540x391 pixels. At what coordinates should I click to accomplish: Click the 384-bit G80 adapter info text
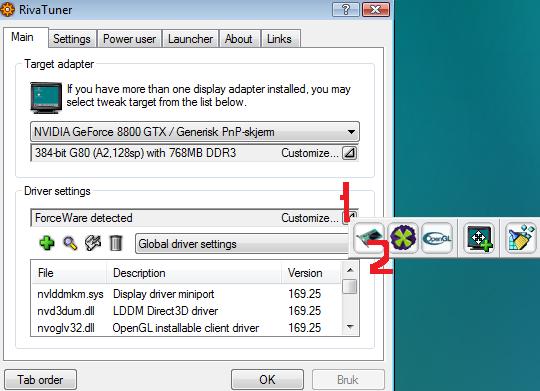pyautogui.click(x=135, y=153)
